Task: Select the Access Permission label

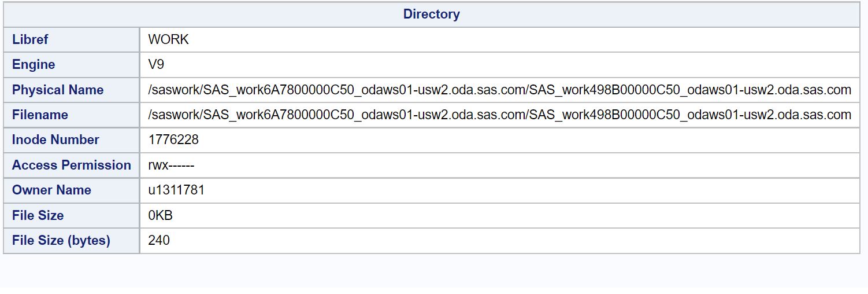Action: click(x=72, y=165)
